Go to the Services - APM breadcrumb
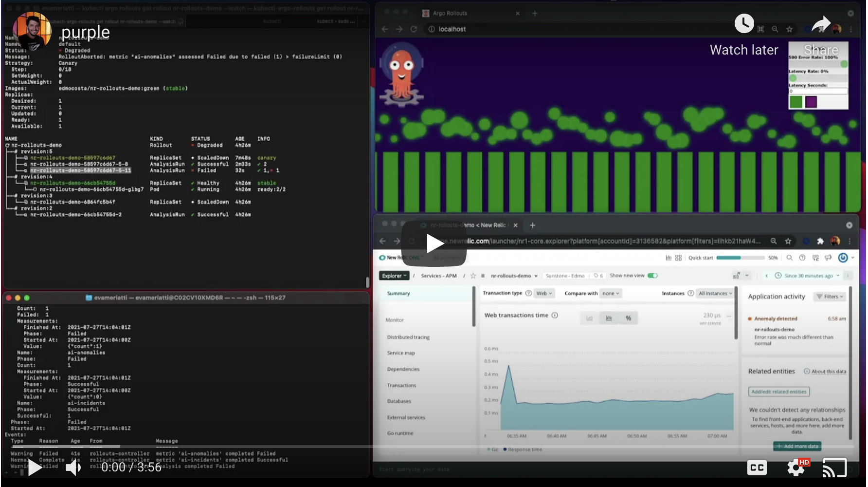This screenshot has height=487, width=868. tap(438, 276)
